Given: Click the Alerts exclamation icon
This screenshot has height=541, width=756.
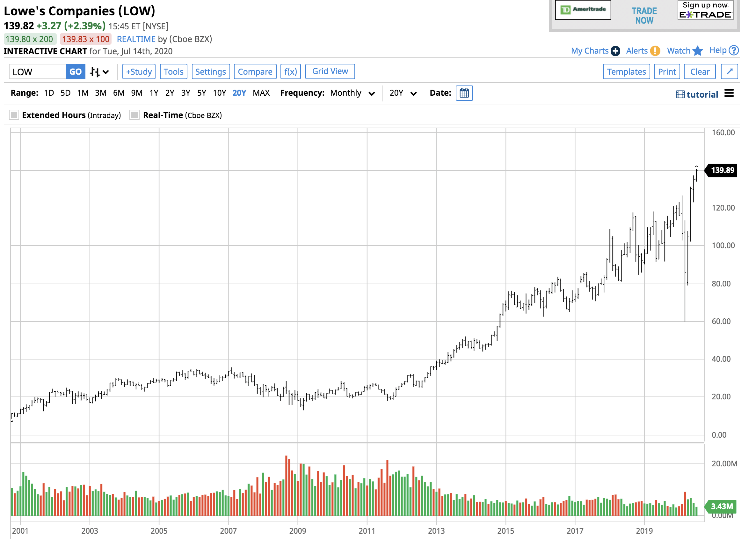Looking at the screenshot, I should point(655,51).
